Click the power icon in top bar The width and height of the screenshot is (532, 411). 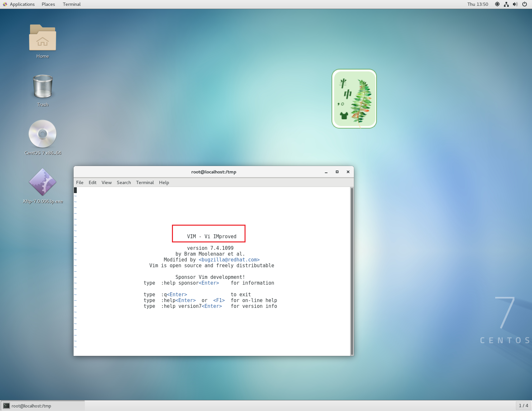pyautogui.click(x=525, y=4)
